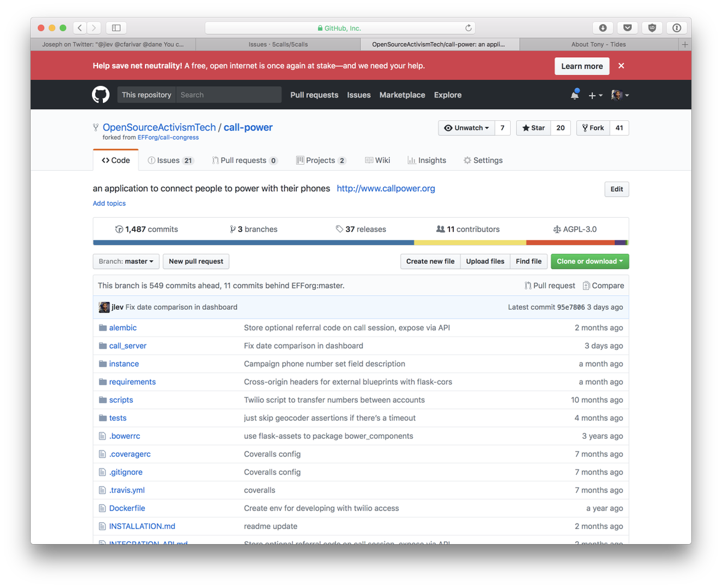
Task: View the 20 stargazers count
Action: (x=560, y=128)
